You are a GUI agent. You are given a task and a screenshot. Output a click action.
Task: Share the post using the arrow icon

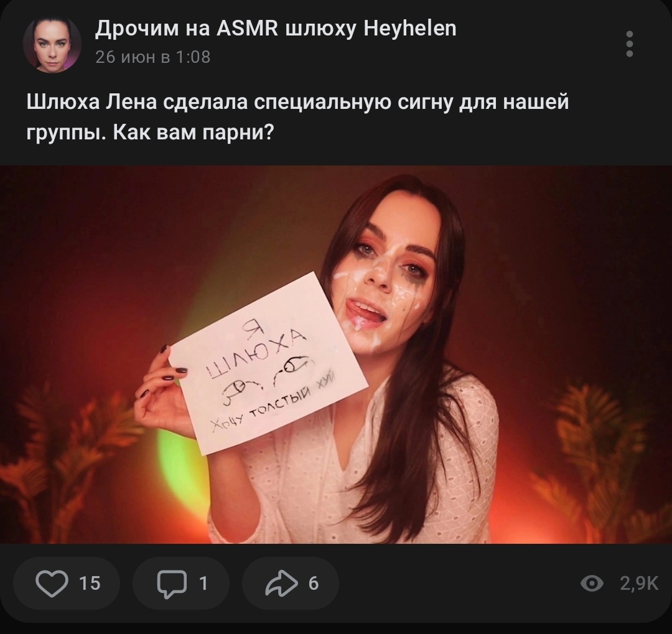click(x=282, y=584)
